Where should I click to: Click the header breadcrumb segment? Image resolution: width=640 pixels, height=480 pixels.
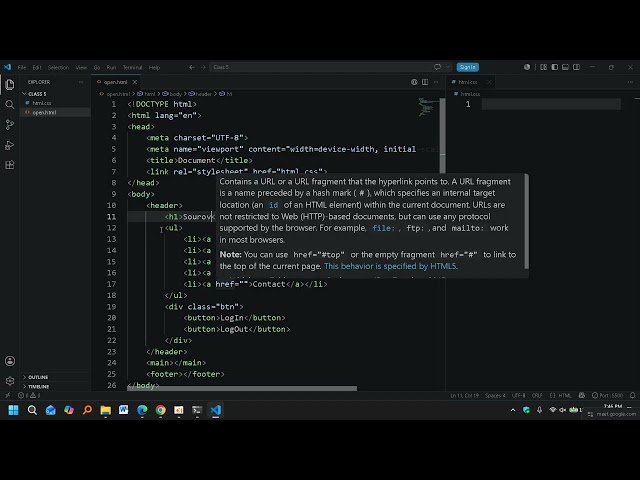click(x=200, y=94)
